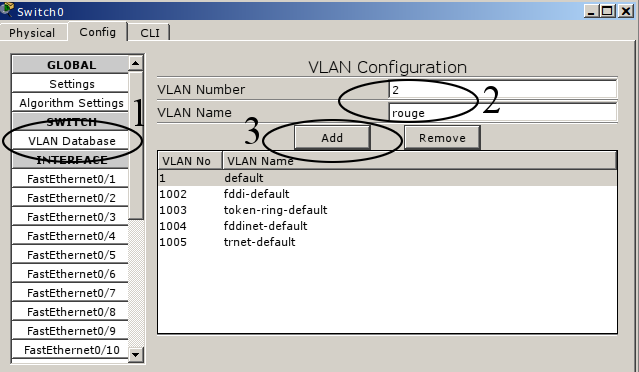Select the Config tab

pyautogui.click(x=97, y=32)
